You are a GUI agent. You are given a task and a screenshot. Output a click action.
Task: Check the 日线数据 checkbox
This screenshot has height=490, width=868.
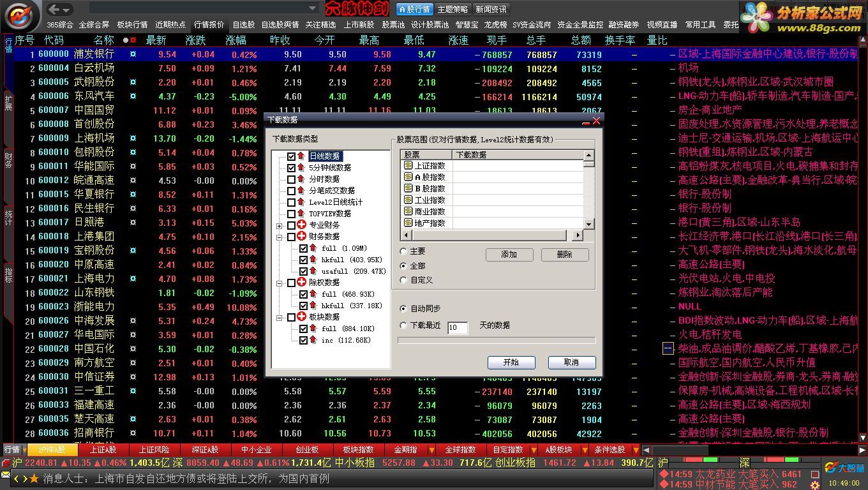[292, 156]
